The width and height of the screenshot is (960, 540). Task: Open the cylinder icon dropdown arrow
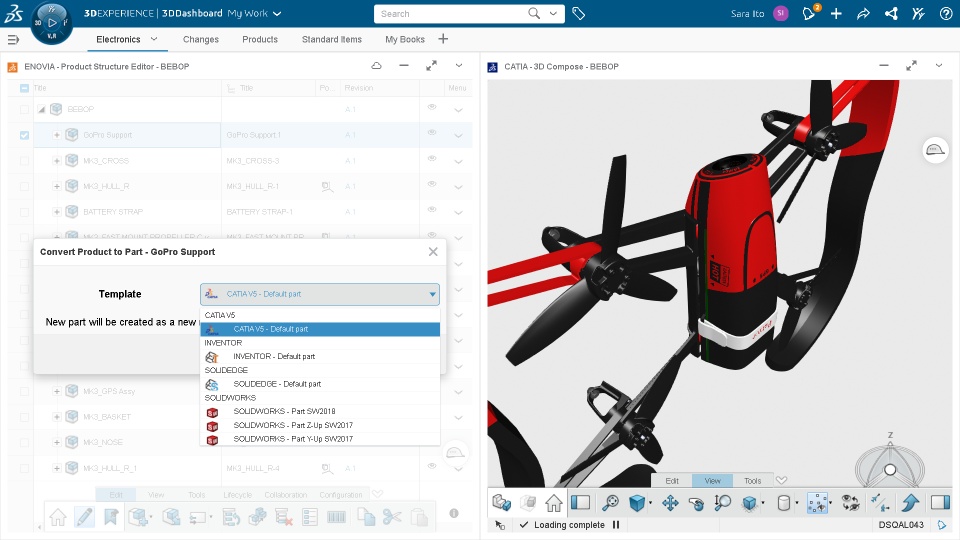coord(797,503)
